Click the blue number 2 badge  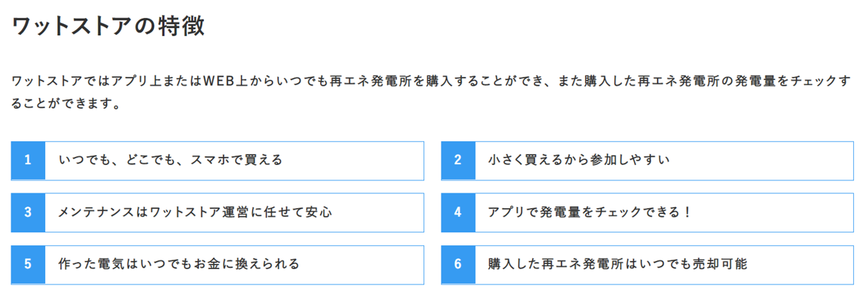(458, 160)
